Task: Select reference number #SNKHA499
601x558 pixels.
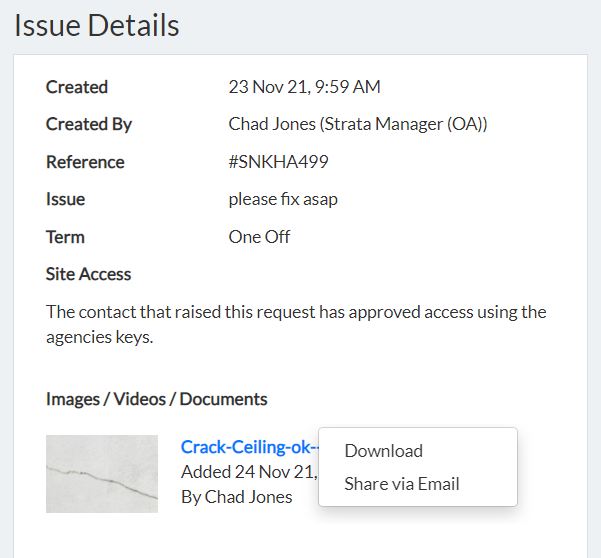Action: click(x=278, y=162)
